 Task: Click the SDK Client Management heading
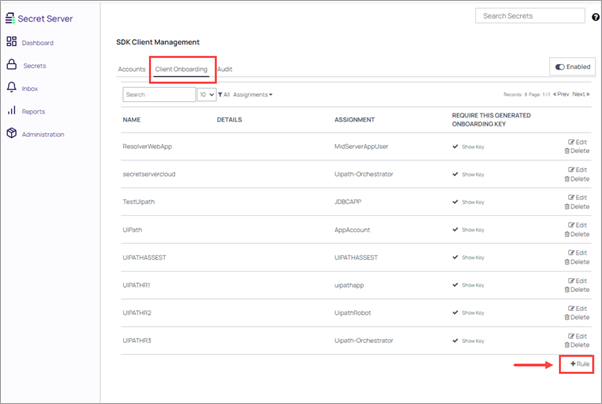[158, 42]
